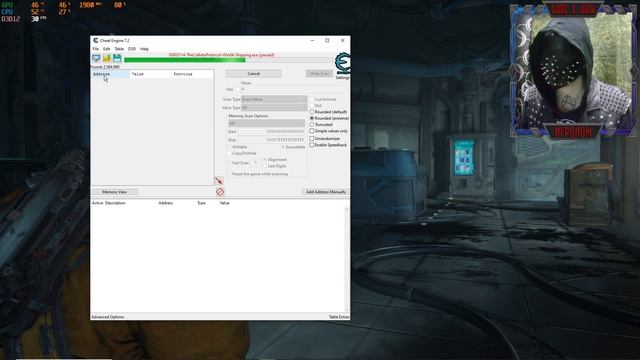640x360 pixels.
Task: Open the D3D menu
Action: [x=132, y=49]
